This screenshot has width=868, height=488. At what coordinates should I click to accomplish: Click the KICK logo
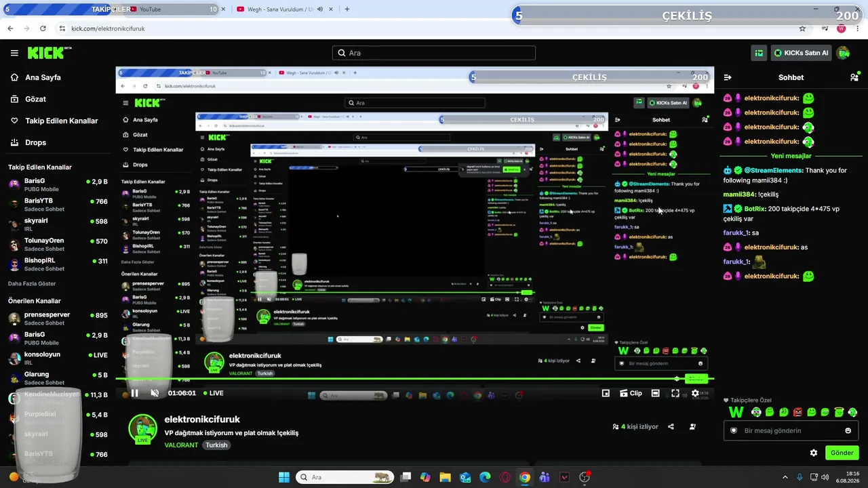click(x=50, y=53)
